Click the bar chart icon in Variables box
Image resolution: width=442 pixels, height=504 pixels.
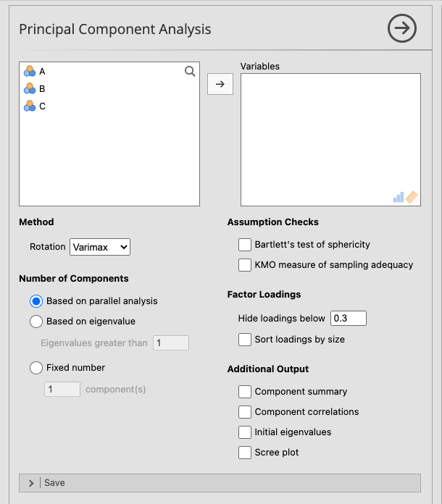tap(399, 197)
